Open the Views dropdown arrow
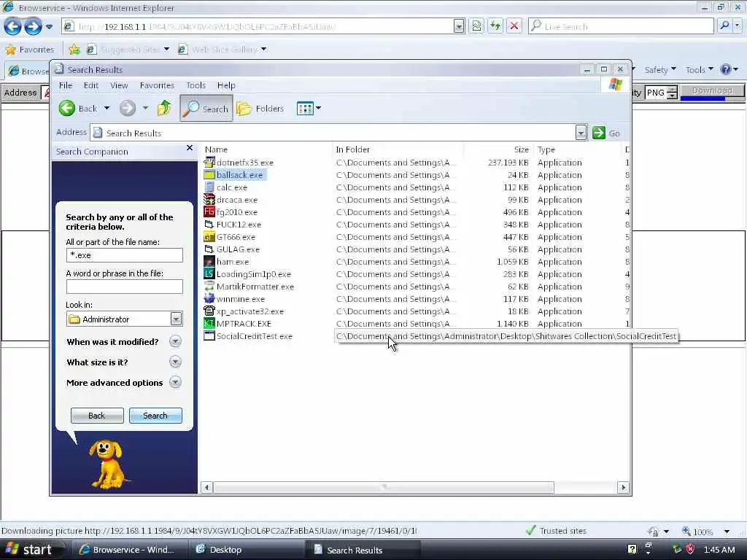 coord(318,109)
